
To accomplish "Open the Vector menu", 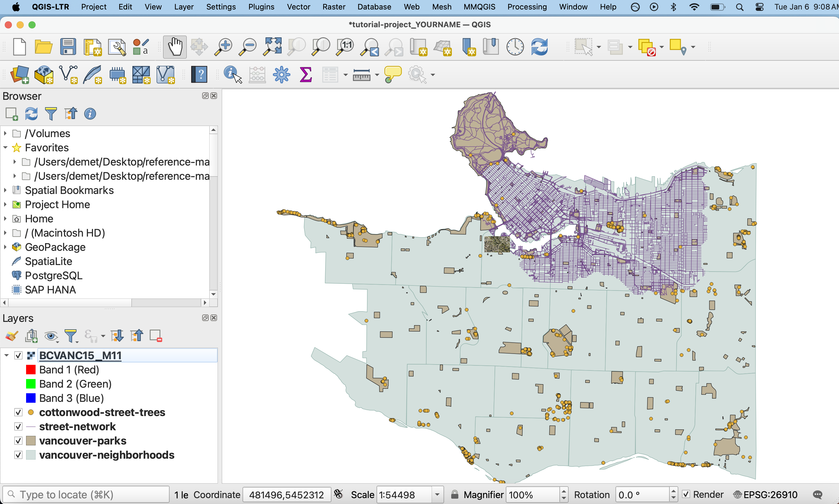I will point(298,7).
